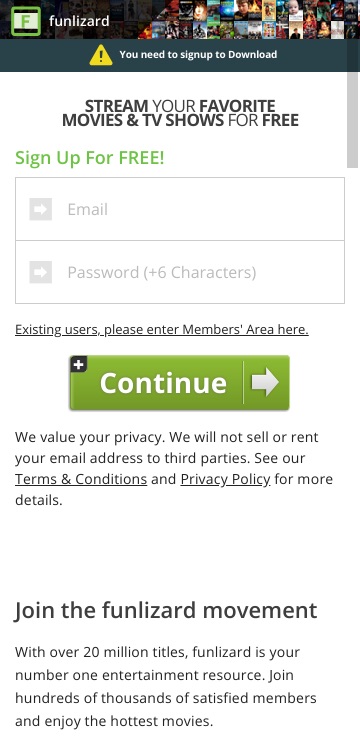Click the white arrow on Continue button
Screen dimensions: 360x740
pos(265,382)
